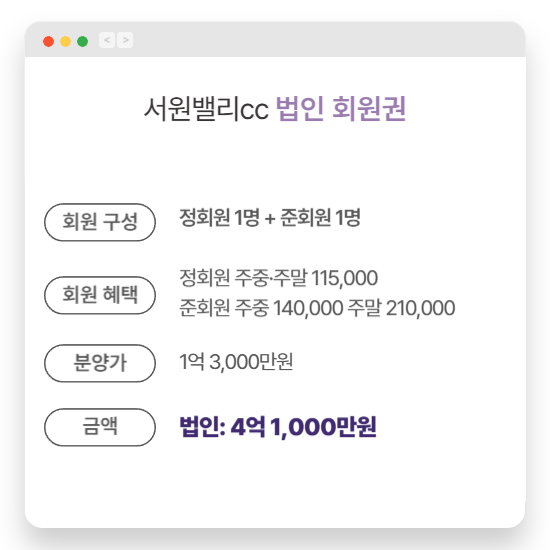
Task: Click the 115,000 member fee value
Action: pyautogui.click(x=344, y=278)
